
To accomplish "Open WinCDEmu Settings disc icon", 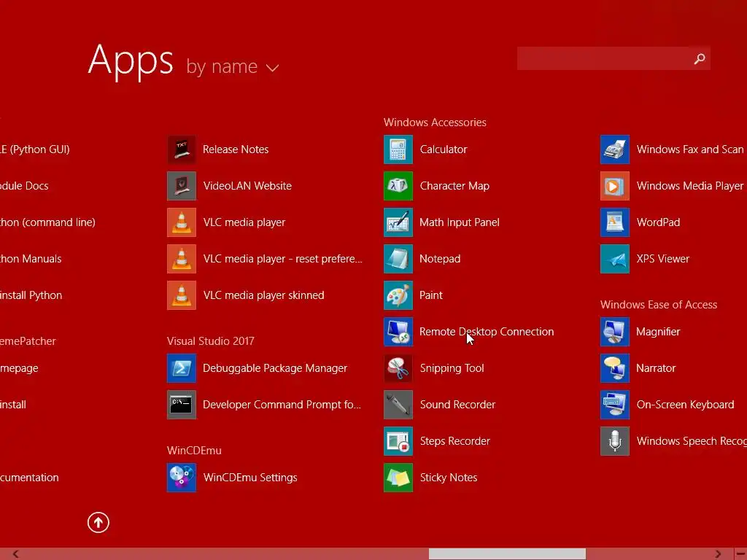I will click(182, 478).
